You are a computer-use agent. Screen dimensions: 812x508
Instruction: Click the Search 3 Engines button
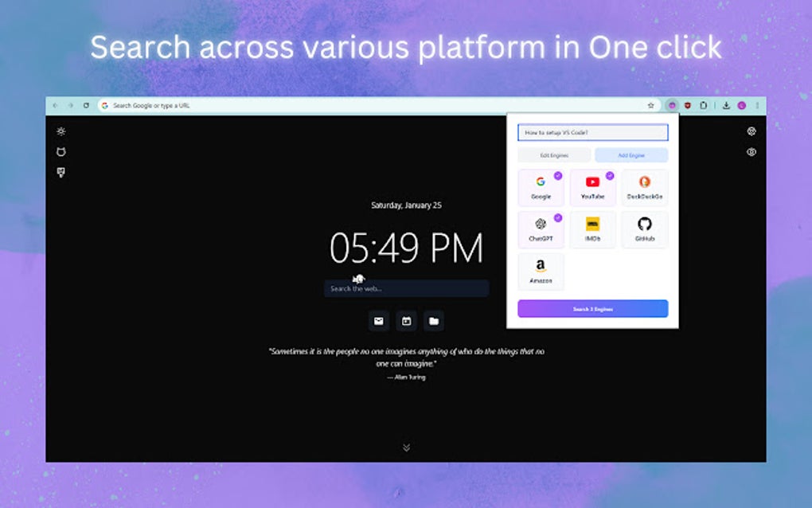(592, 308)
